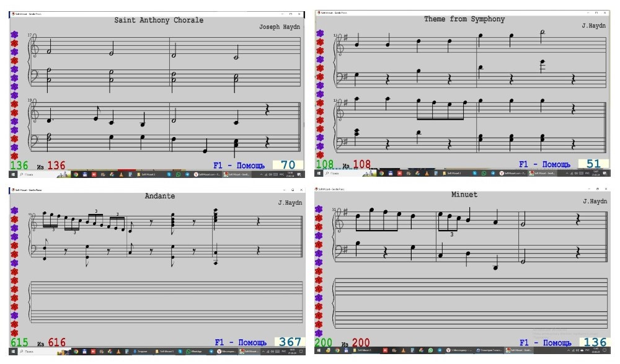Click red total 136 in Saint Anthony Chorale window
The width and height of the screenshot is (620, 364).
pyautogui.click(x=56, y=166)
